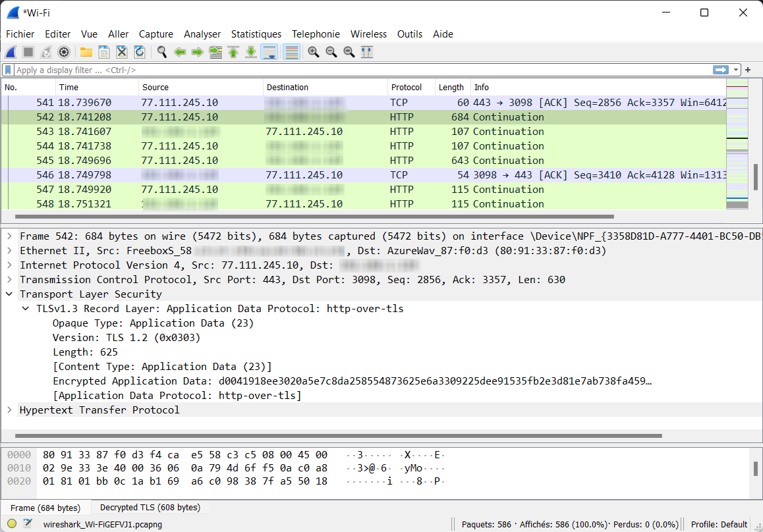Zoom out on packet text

331,52
